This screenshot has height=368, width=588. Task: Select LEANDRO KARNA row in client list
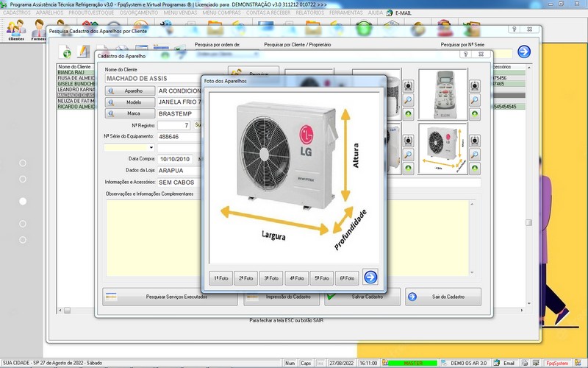pyautogui.click(x=76, y=89)
